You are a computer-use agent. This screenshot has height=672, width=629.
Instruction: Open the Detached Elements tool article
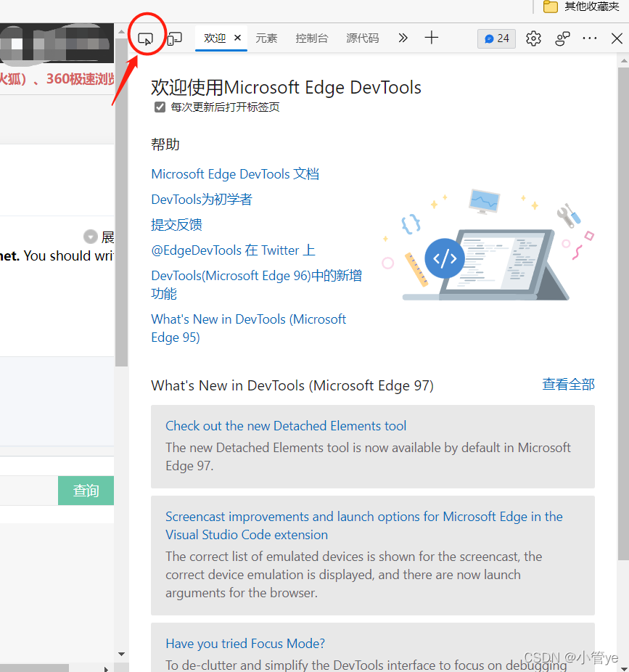coord(286,425)
